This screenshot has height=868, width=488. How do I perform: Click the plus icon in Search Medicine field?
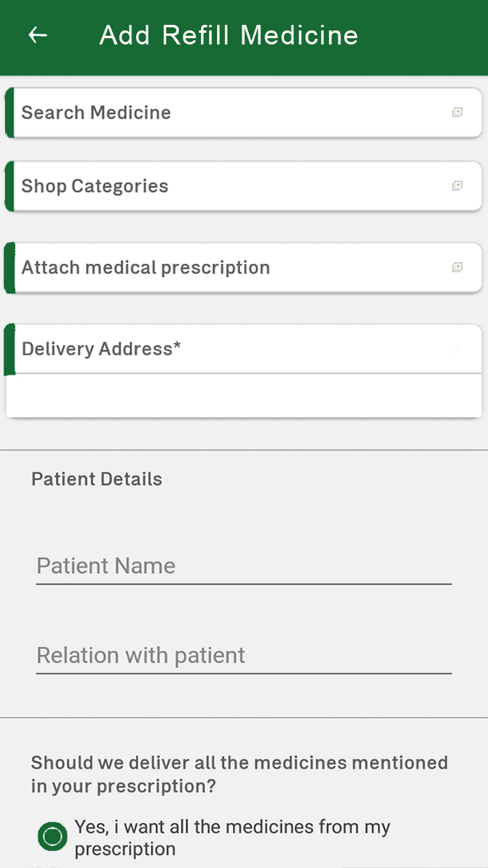[x=458, y=112]
